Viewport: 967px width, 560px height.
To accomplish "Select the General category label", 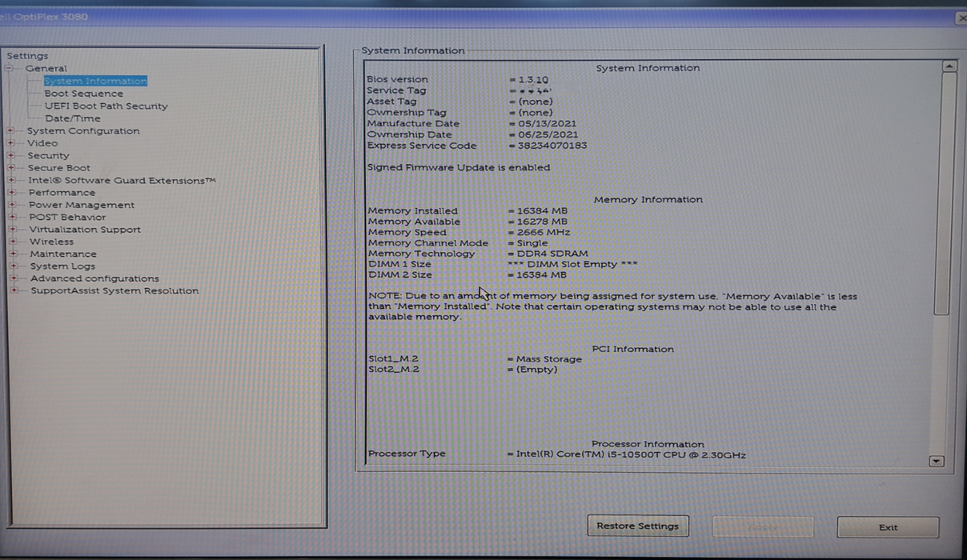I will pyautogui.click(x=46, y=69).
